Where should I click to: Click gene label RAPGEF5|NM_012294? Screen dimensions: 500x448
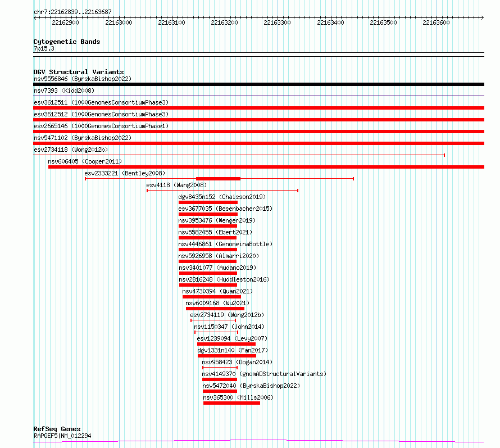62,436
